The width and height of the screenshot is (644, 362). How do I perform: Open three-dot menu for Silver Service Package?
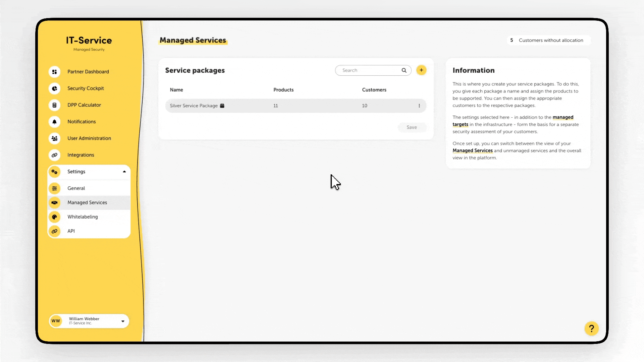click(x=419, y=106)
